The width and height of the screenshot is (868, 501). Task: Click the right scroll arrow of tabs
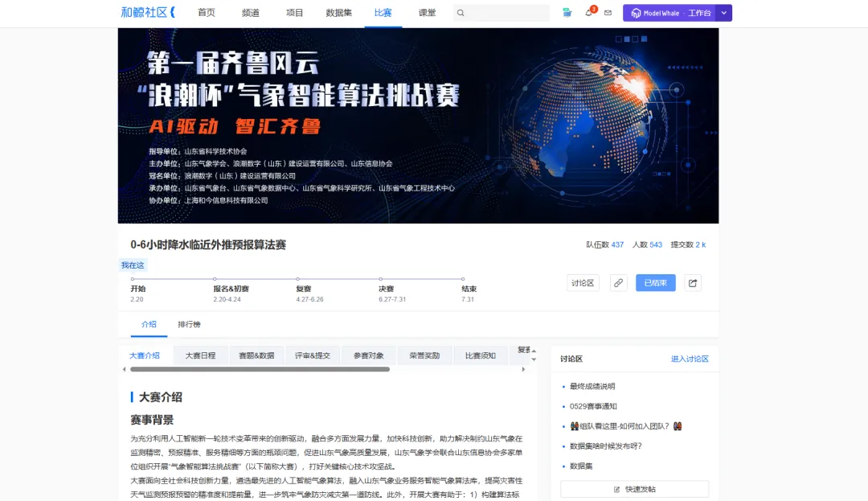(x=523, y=369)
